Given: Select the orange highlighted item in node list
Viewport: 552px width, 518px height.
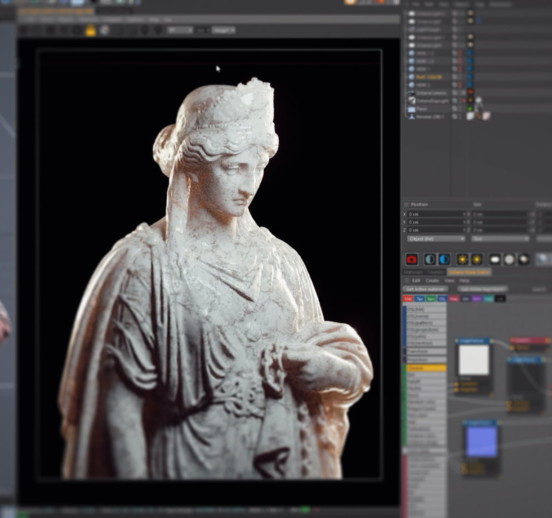Looking at the screenshot, I should point(426,368).
